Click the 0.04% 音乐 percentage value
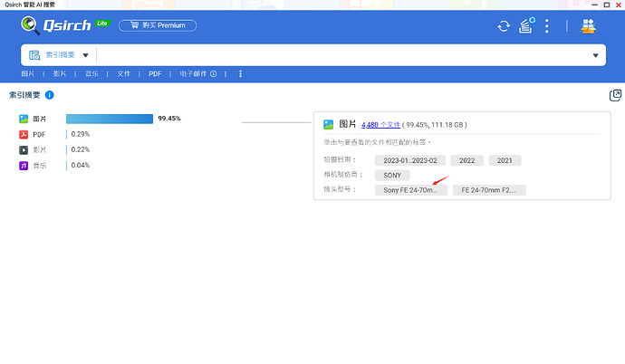625x364 pixels. point(81,166)
